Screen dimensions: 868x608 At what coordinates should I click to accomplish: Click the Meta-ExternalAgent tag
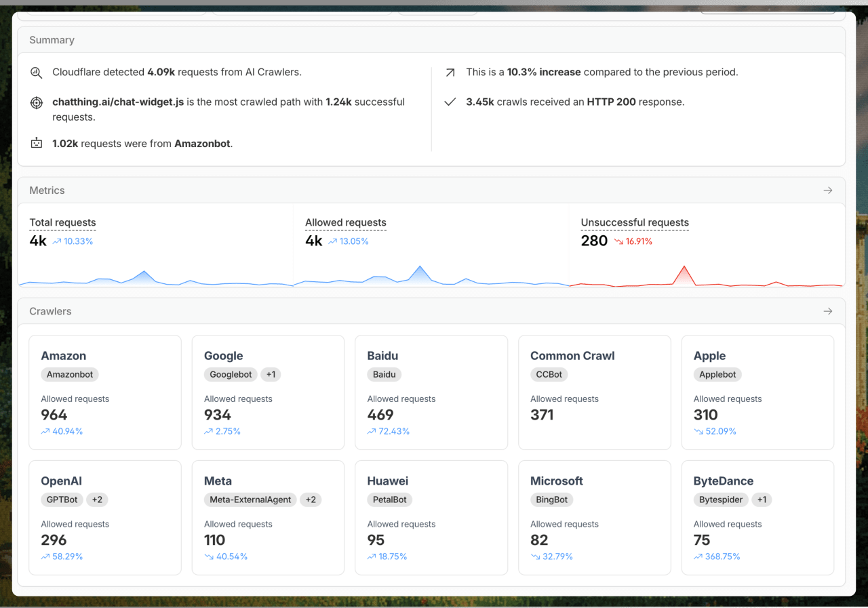click(250, 500)
